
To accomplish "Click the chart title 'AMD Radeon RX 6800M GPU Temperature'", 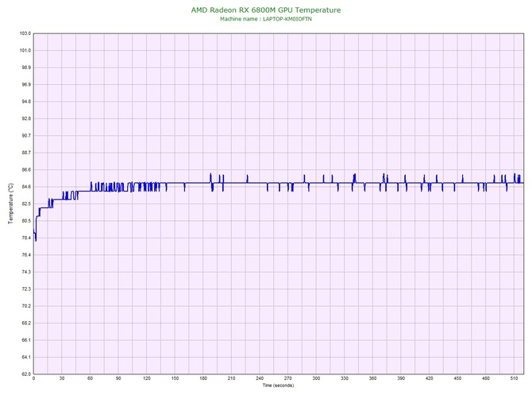I will (266, 10).
